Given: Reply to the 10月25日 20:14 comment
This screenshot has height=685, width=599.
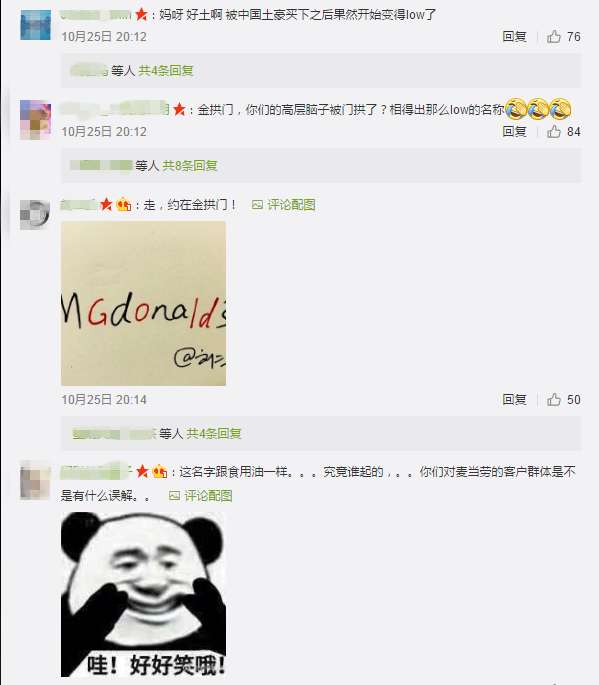Looking at the screenshot, I should tap(514, 399).
